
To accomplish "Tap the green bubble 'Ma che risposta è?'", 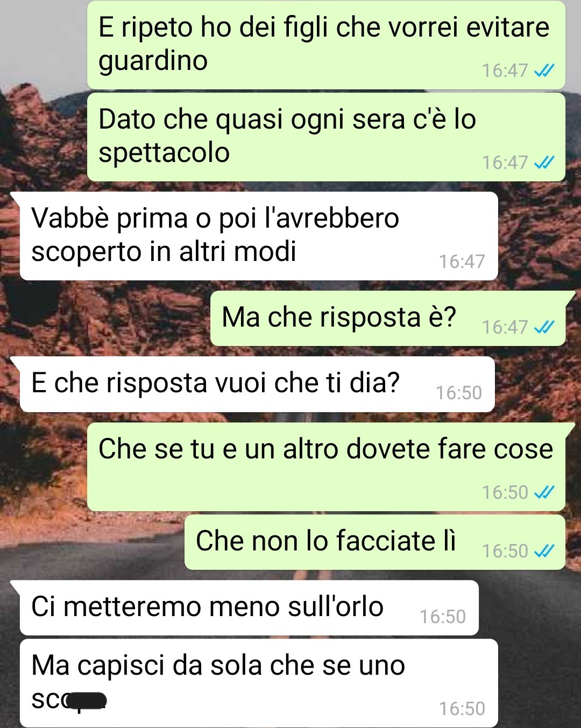I will click(388, 319).
